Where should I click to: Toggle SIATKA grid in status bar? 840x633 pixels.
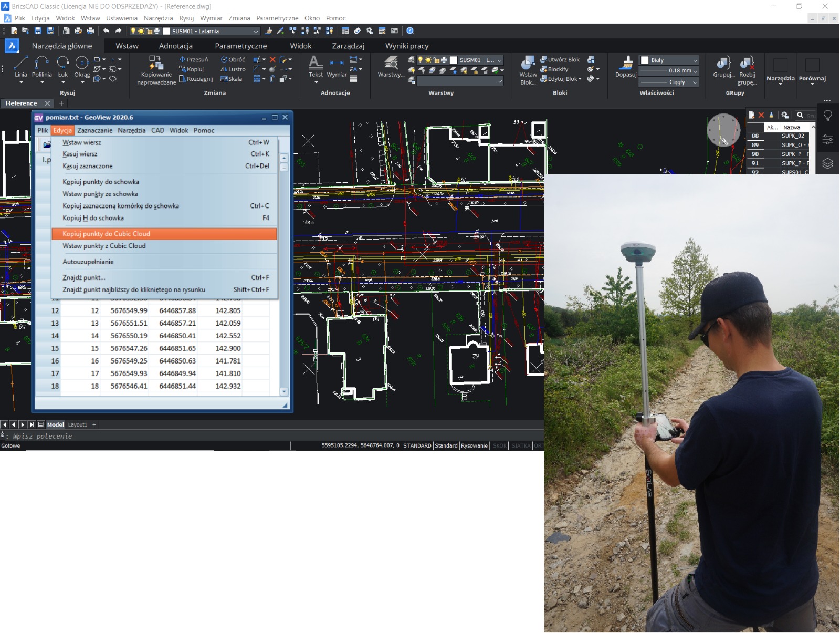(x=521, y=445)
